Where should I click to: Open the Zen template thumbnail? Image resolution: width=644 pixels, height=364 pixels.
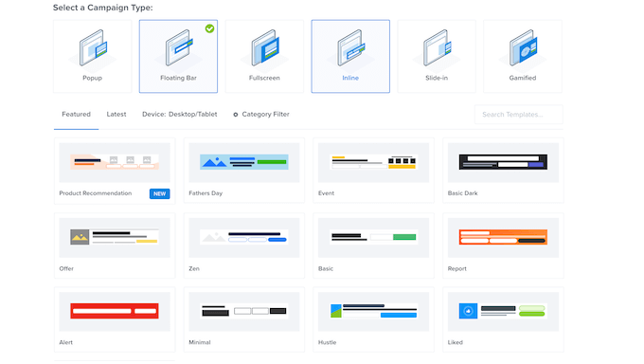(244, 238)
